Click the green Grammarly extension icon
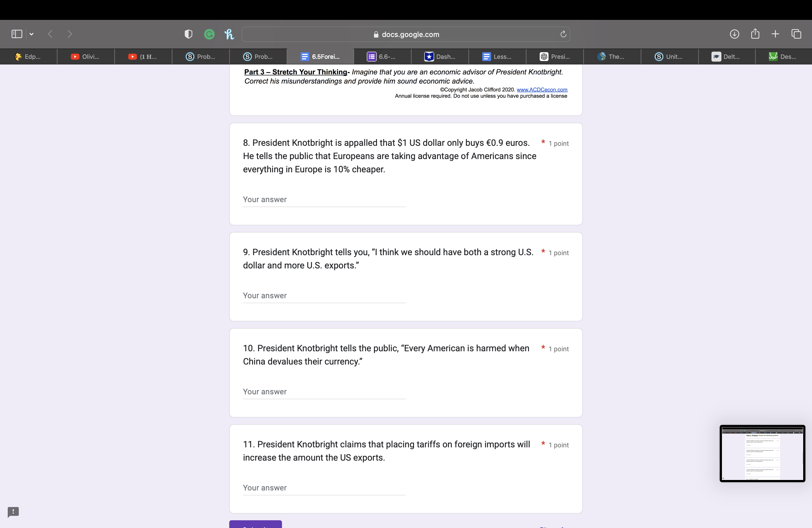The height and width of the screenshot is (528, 812). pos(209,34)
